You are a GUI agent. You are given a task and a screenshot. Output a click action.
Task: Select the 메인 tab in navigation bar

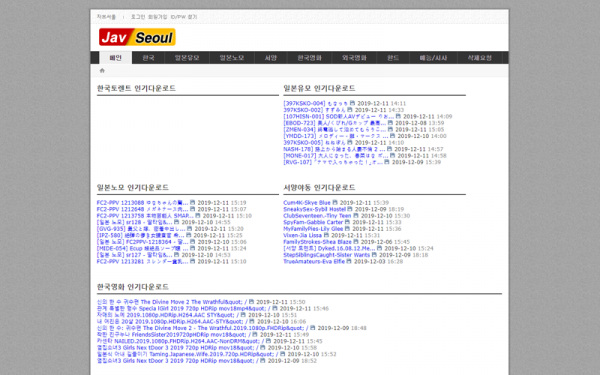point(116,58)
